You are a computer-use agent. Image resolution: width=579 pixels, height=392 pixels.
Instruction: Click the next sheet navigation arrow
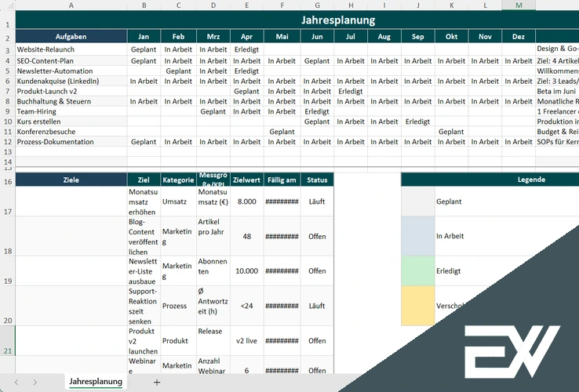click(35, 382)
